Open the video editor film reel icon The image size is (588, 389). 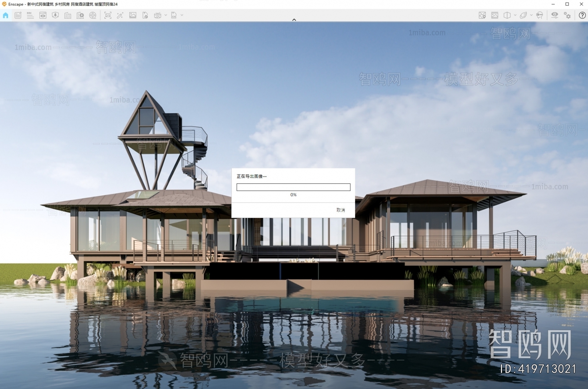[93, 15]
